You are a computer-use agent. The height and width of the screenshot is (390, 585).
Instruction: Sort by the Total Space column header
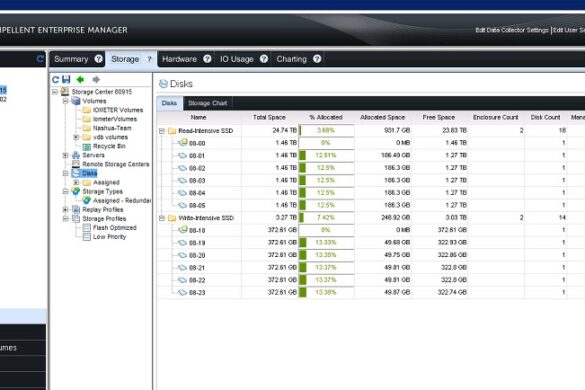pyautogui.click(x=269, y=117)
